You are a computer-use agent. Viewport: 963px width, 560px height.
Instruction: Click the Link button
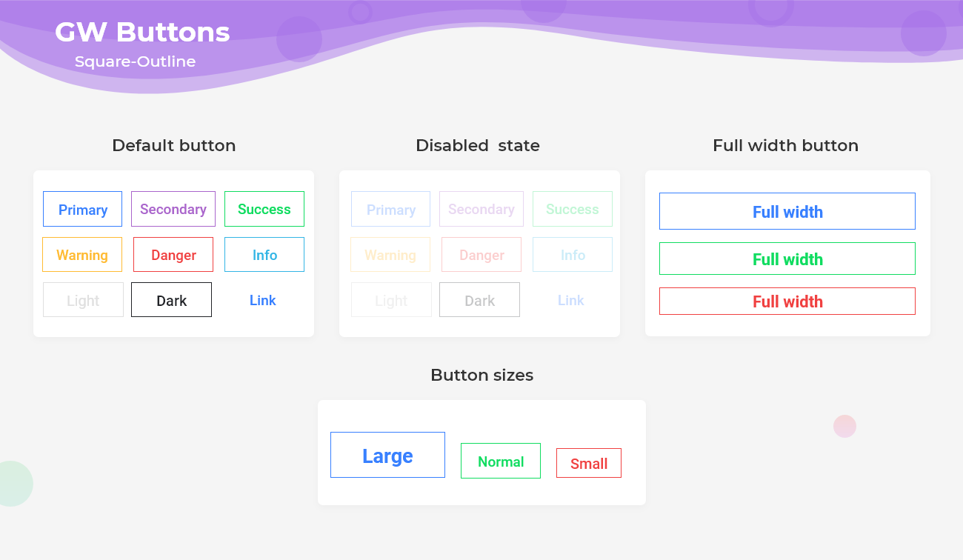point(263,299)
